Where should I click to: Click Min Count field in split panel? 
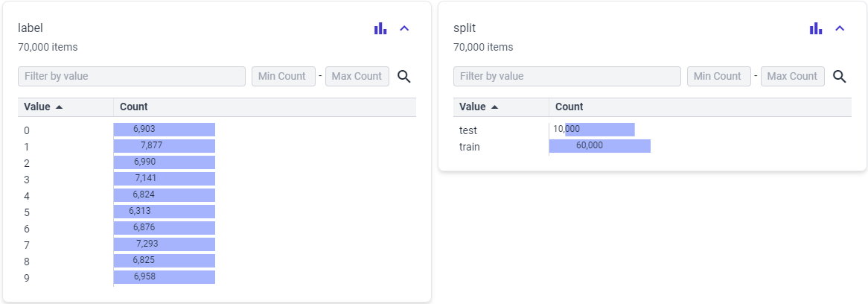point(718,76)
